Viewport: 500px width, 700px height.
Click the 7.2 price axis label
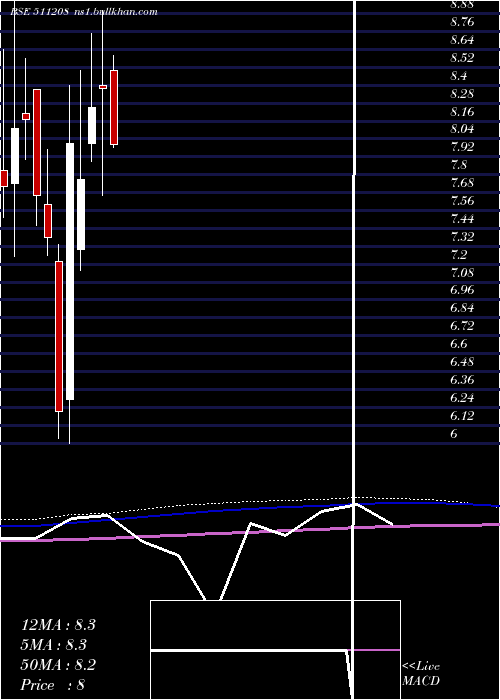pos(458,254)
